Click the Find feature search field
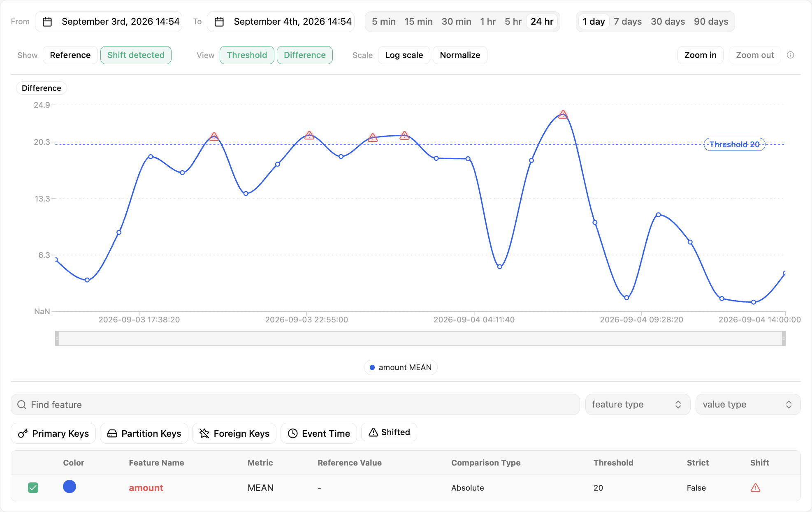 [295, 405]
